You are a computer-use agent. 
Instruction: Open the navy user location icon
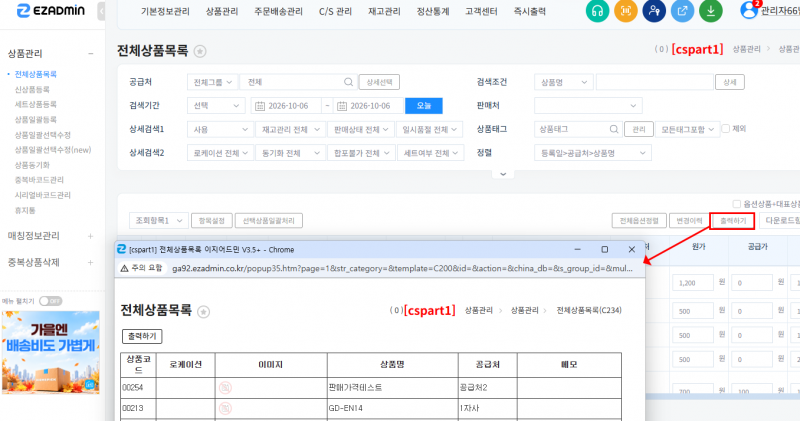[654, 11]
